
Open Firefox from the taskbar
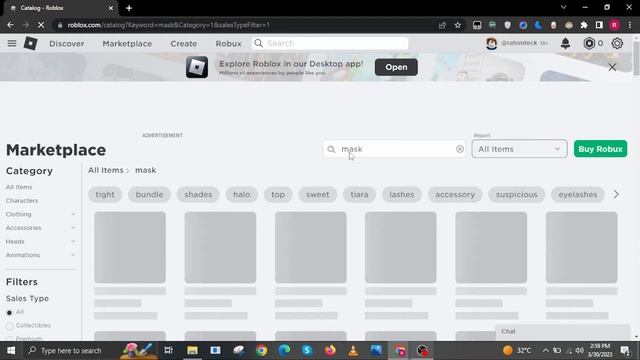tap(330, 350)
